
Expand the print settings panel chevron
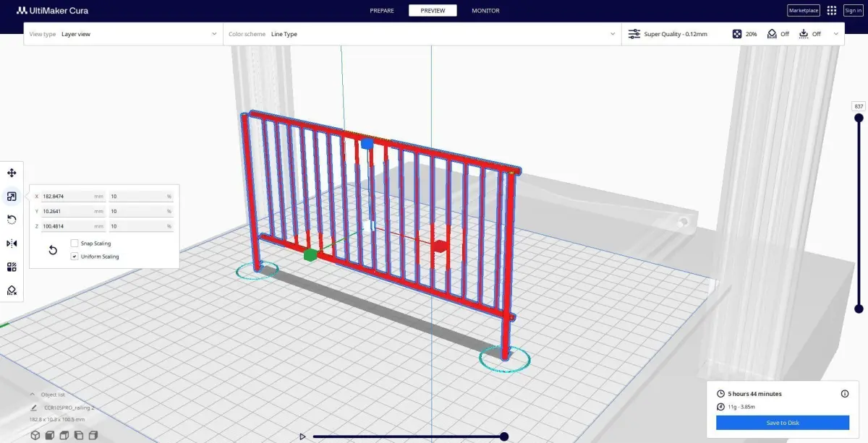[836, 34]
